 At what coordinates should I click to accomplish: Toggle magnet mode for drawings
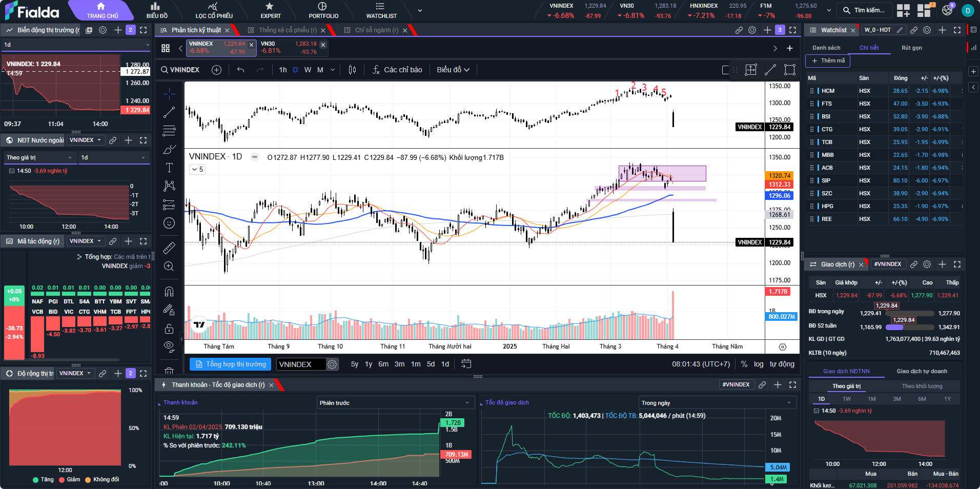coord(169,292)
